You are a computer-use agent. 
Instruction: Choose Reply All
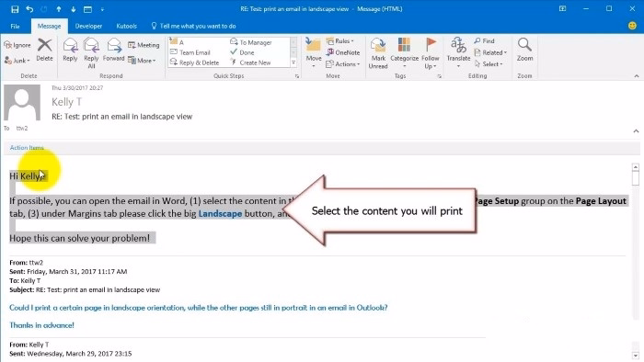pos(91,52)
